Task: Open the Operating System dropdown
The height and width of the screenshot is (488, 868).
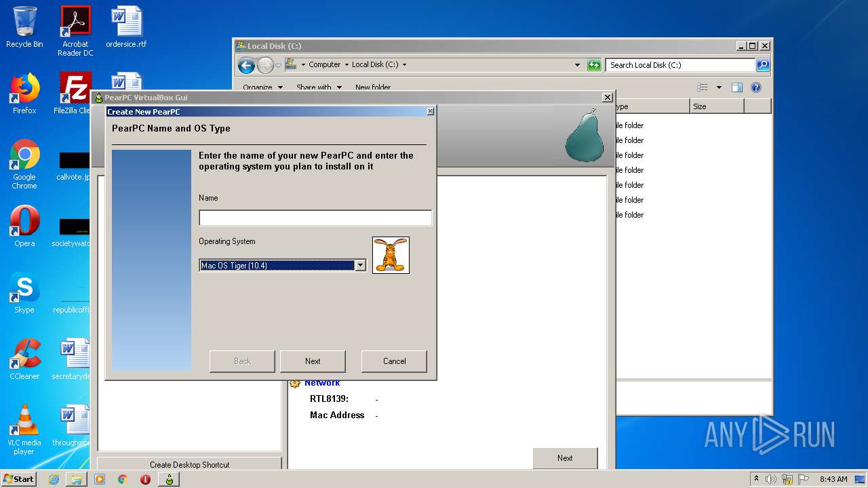Action: [x=360, y=266]
